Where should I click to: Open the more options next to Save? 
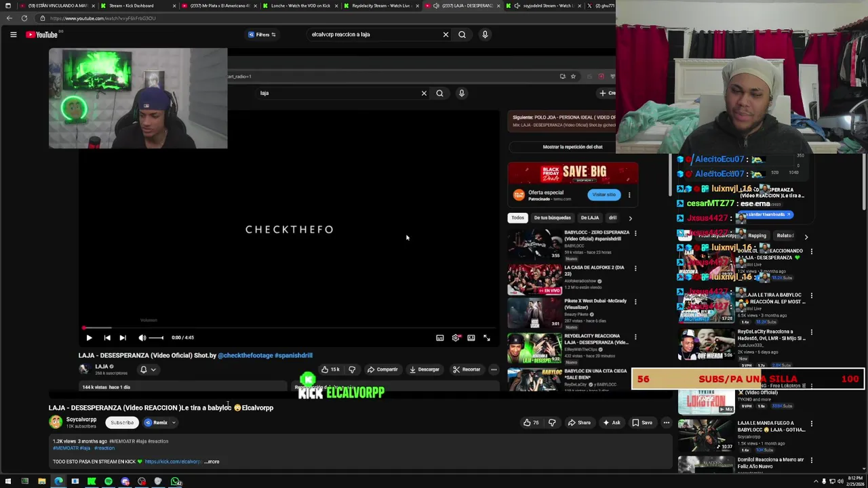tap(666, 422)
